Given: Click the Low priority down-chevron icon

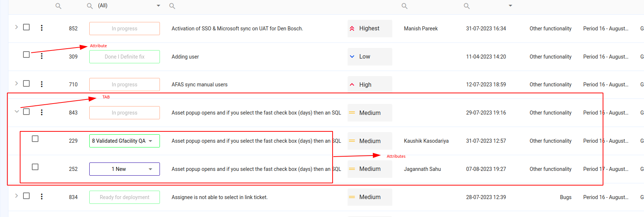Looking at the screenshot, I should pos(352,57).
